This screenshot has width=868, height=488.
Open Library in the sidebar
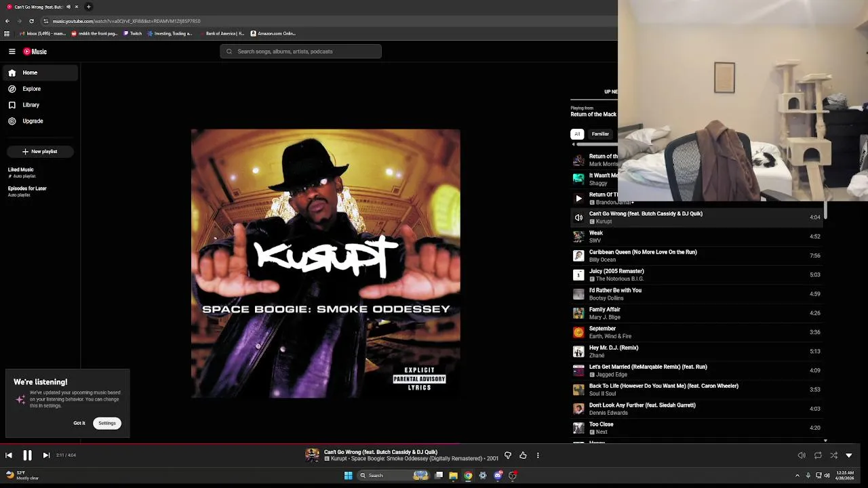pyautogui.click(x=39, y=105)
